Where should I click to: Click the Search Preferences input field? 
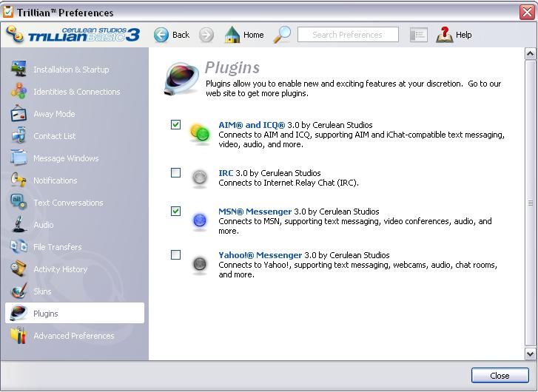(348, 35)
